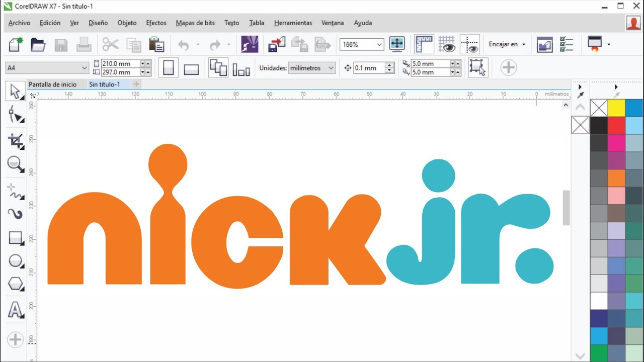Expand color palette flyout arrow
This screenshot has width=644, height=362.
pyautogui.click(x=616, y=87)
